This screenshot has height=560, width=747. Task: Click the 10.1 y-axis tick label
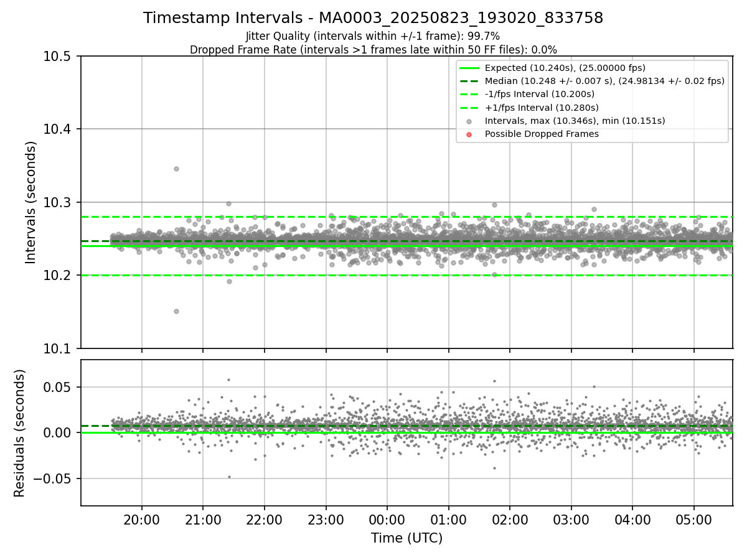tap(58, 348)
